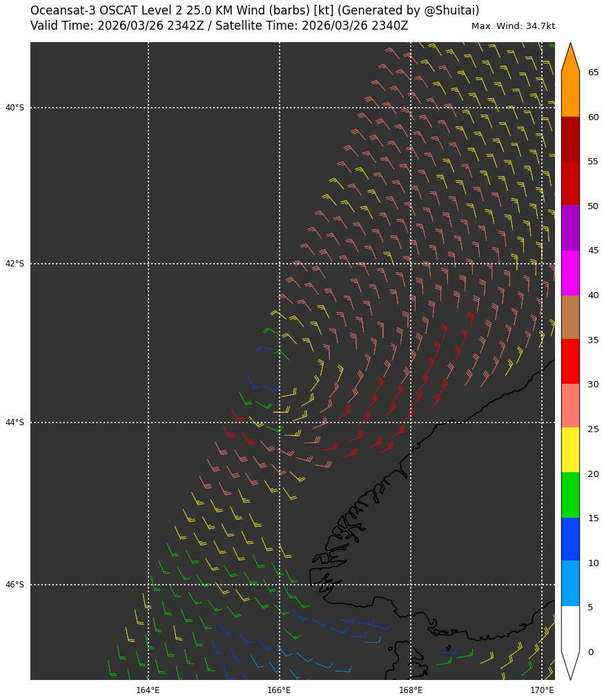Pick the yellow 20-25 kt colorbar segment
Viewport: 604px width, 700px height.
tap(570, 450)
